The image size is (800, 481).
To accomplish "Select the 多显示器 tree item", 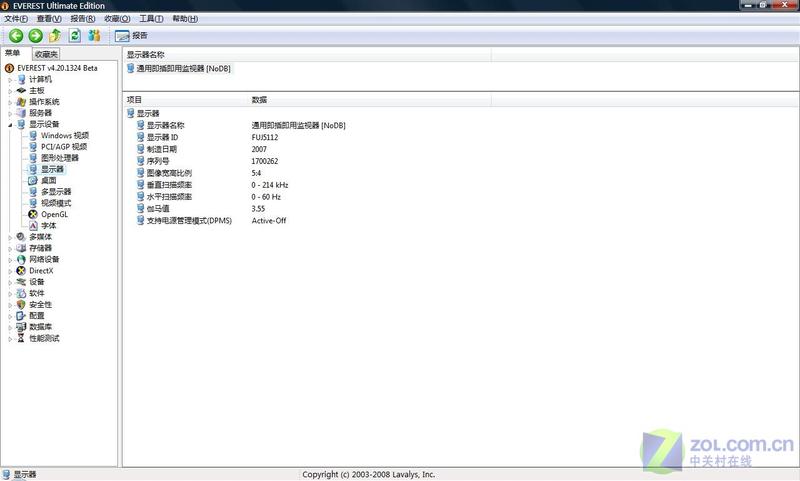I will [56, 192].
